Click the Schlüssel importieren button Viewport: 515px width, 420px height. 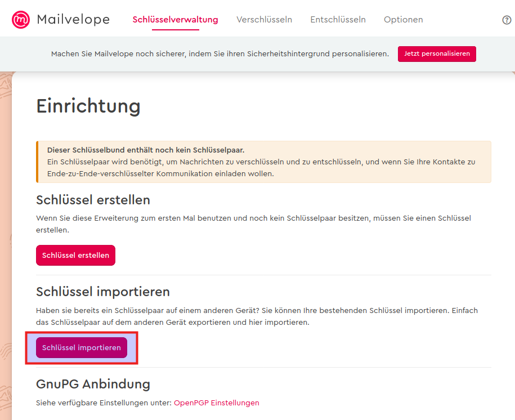82,348
